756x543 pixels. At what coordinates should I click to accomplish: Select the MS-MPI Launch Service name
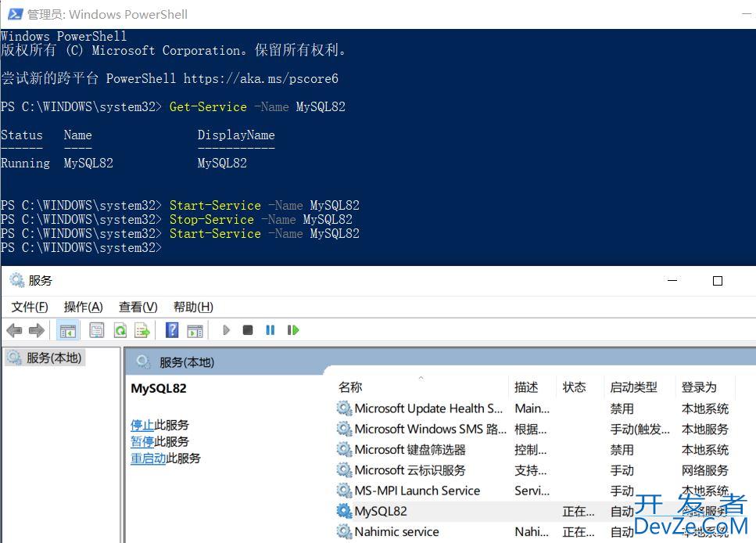417,491
